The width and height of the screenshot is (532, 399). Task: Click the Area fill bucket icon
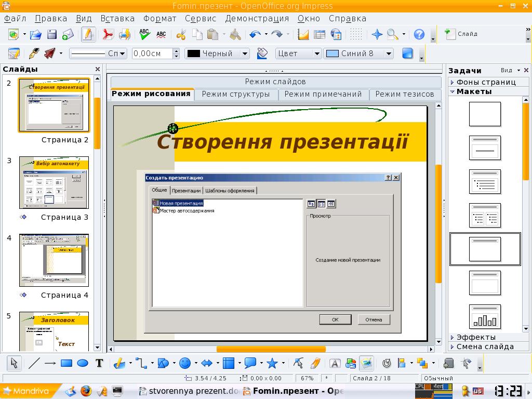tap(262, 54)
